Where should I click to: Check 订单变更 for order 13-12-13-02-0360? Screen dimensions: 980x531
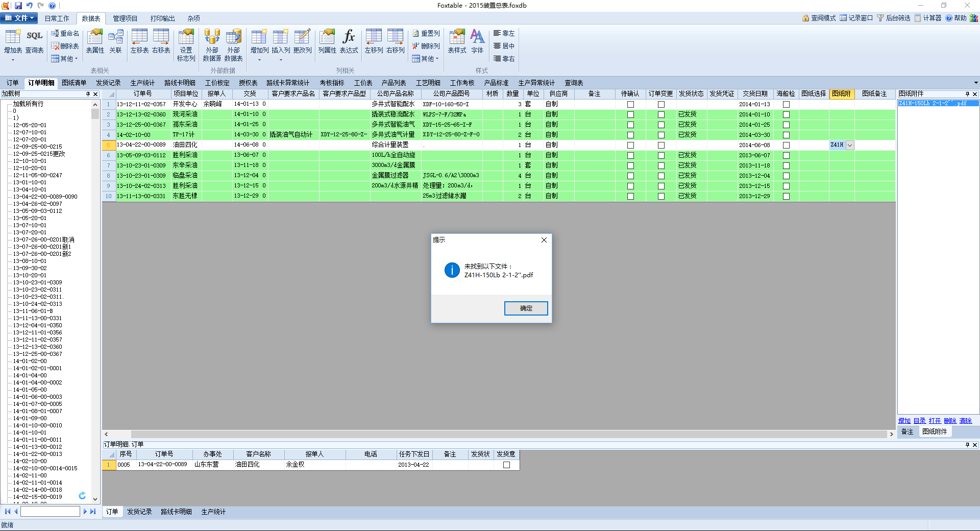pyautogui.click(x=661, y=114)
